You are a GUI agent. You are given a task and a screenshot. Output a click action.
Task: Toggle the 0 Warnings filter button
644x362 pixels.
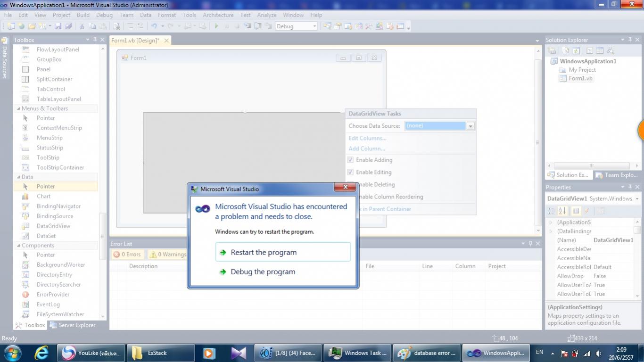click(x=167, y=254)
